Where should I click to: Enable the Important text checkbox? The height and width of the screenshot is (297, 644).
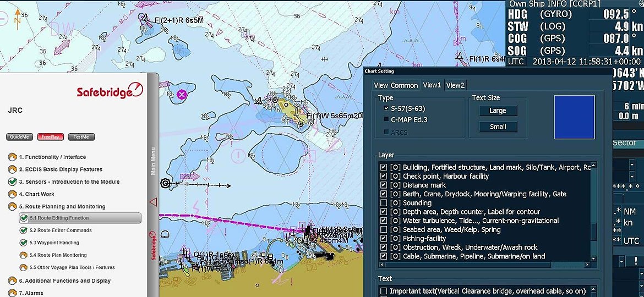384,291
